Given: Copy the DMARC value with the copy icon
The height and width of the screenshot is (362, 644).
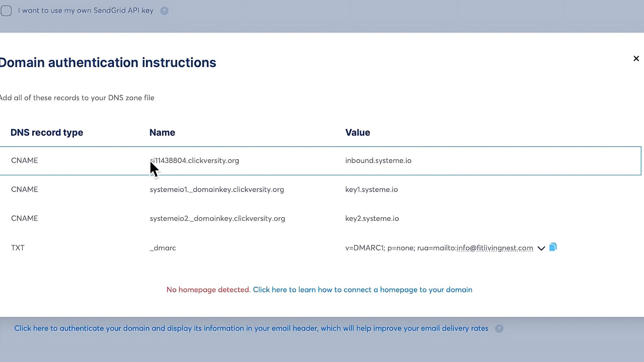Looking at the screenshot, I should pos(553,247).
